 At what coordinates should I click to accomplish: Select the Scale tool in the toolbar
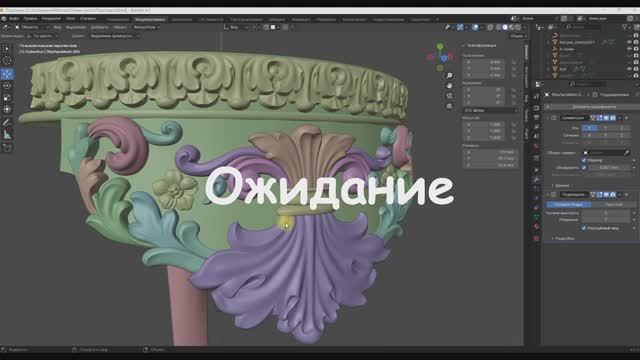[7, 98]
